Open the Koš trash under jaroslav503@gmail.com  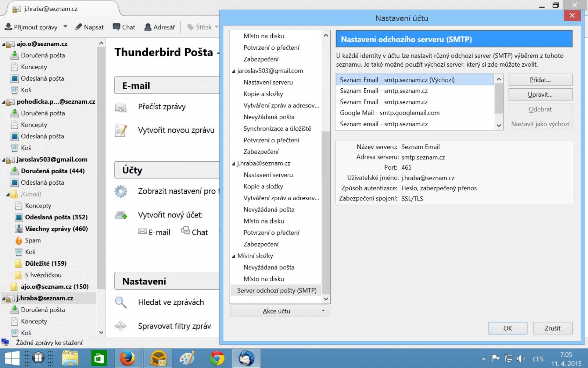coord(30,252)
